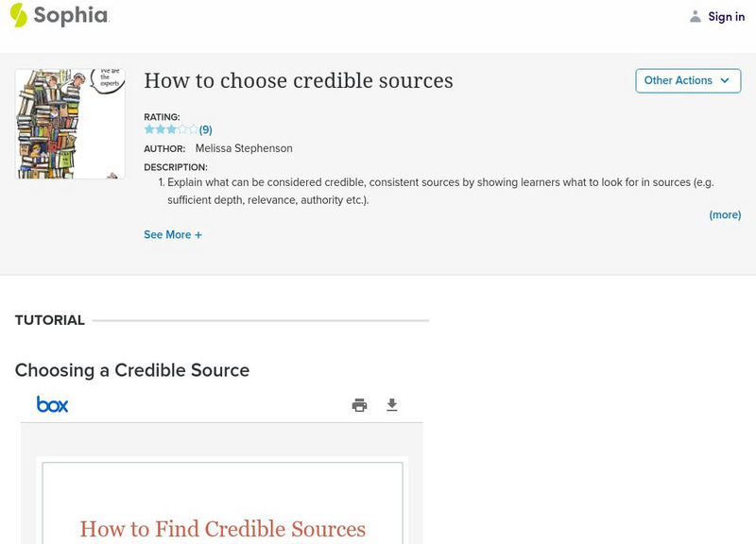The image size is (756, 544).
Task: Rate the tutorial with the first star
Action: [x=149, y=129]
